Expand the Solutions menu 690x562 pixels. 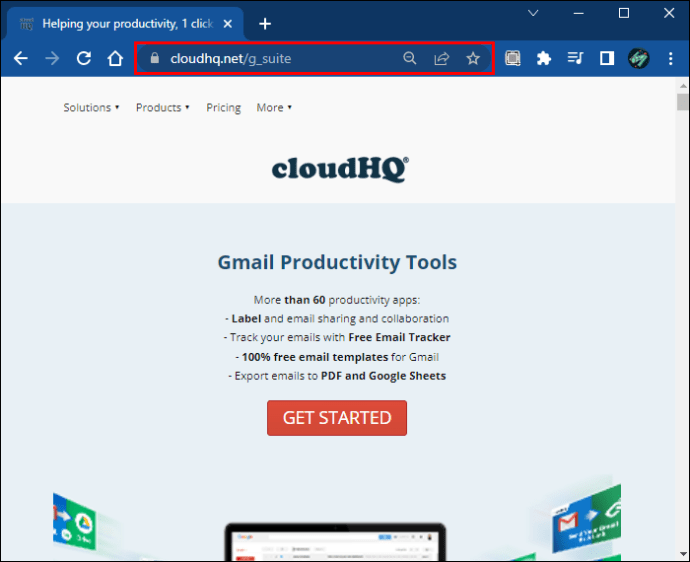(x=91, y=108)
